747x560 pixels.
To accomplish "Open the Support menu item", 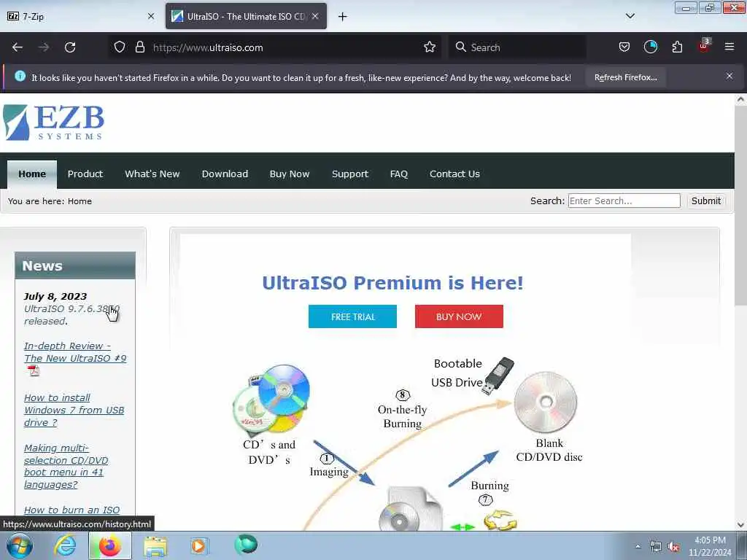I will point(350,174).
